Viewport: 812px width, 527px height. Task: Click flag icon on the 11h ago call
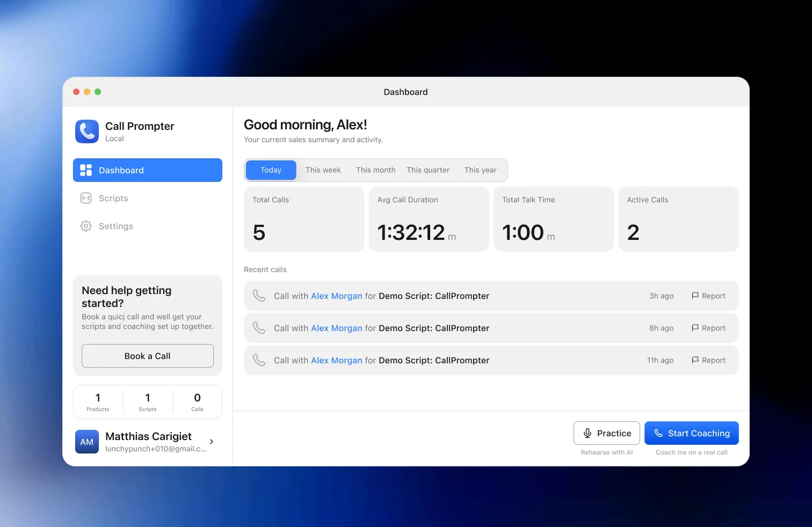tap(695, 360)
